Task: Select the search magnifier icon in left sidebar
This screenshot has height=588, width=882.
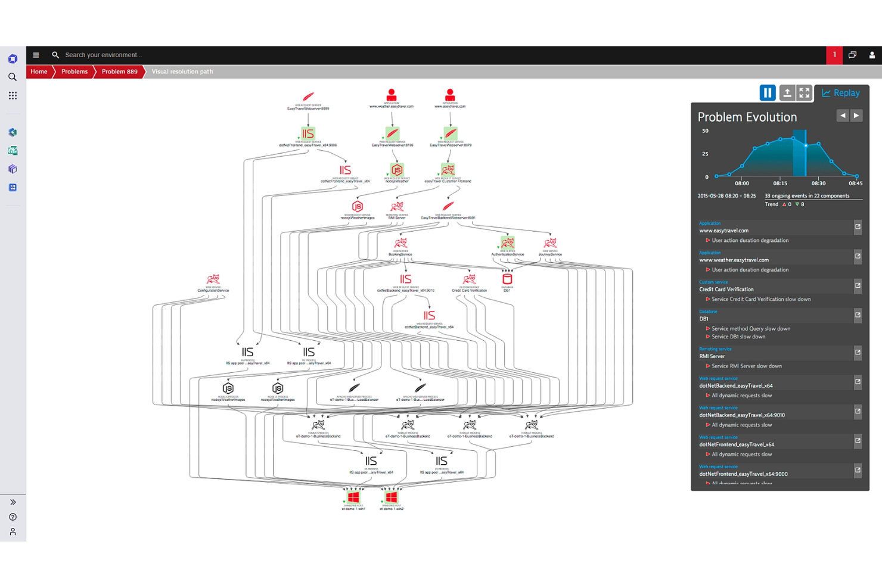Action: point(13,77)
